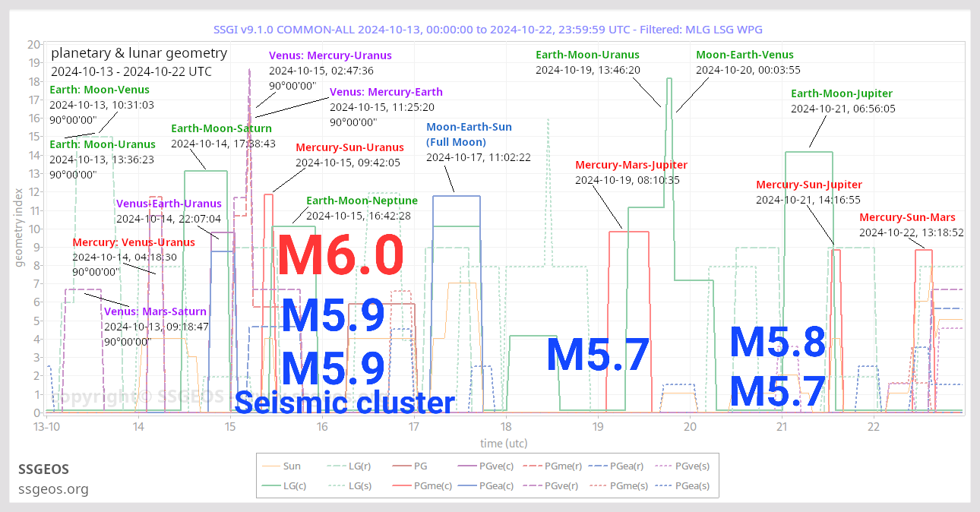Select the PG series legend symbol
The width and height of the screenshot is (980, 512).
[400, 466]
